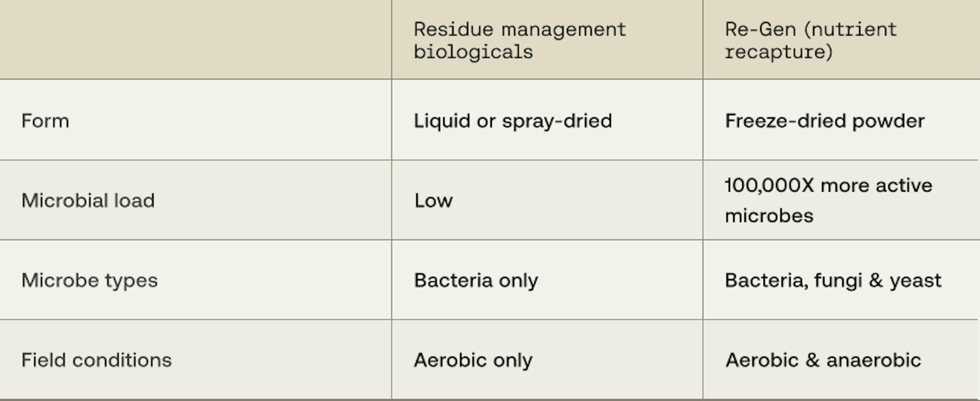Click the empty top-left header cell

[195, 40]
